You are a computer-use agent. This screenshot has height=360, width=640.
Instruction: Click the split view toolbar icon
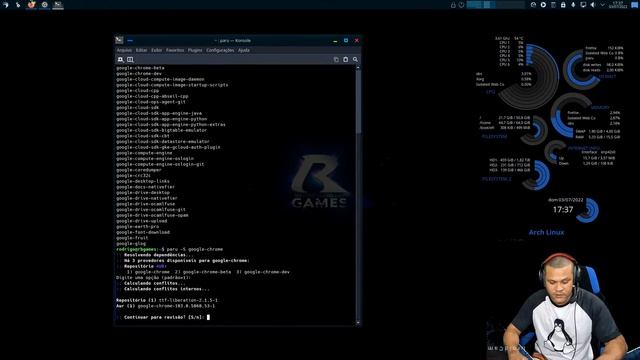[x=130, y=60]
